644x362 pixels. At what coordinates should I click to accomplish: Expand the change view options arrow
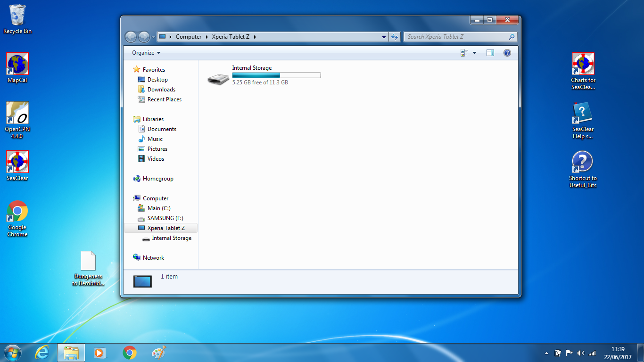(474, 53)
